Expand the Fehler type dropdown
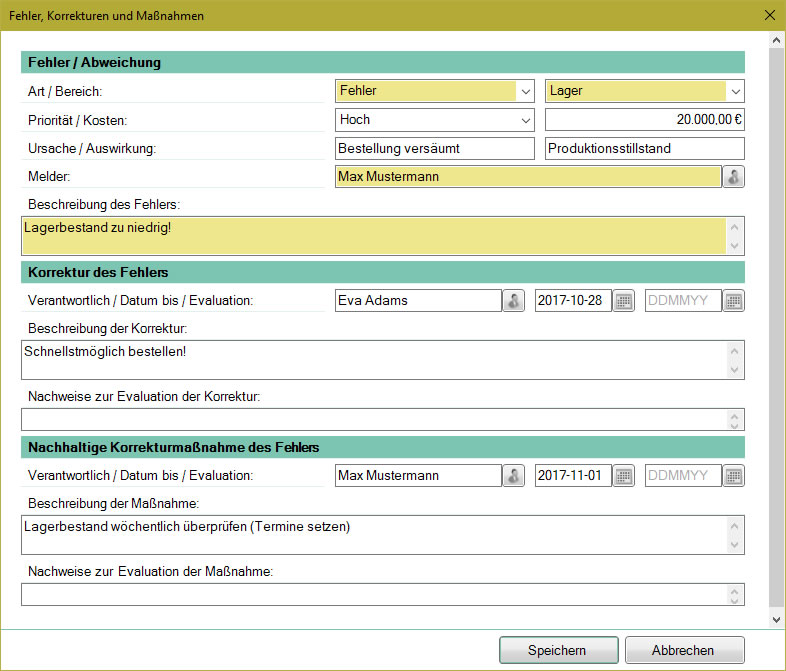Screen dimensions: 786x671 coord(526,91)
